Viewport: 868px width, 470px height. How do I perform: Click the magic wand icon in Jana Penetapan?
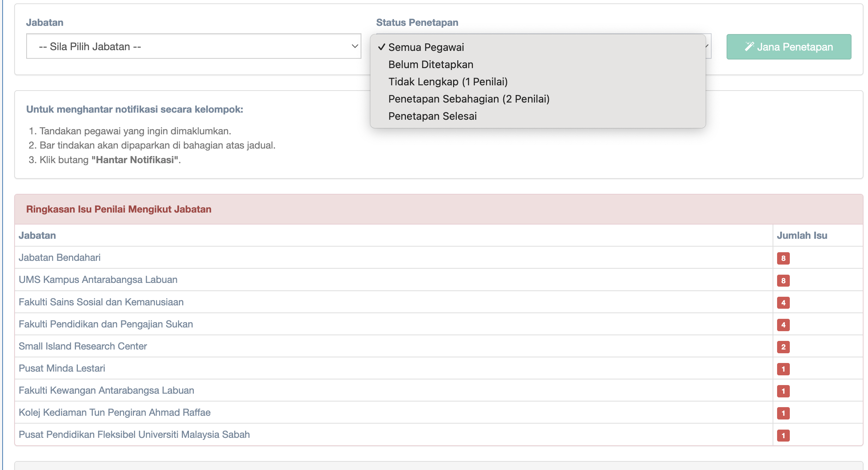point(749,46)
